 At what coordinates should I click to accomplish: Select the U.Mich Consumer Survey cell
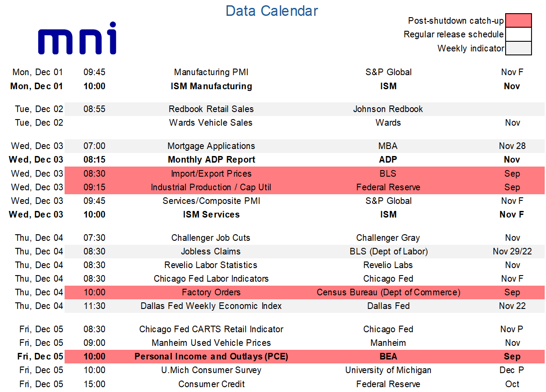click(x=211, y=370)
